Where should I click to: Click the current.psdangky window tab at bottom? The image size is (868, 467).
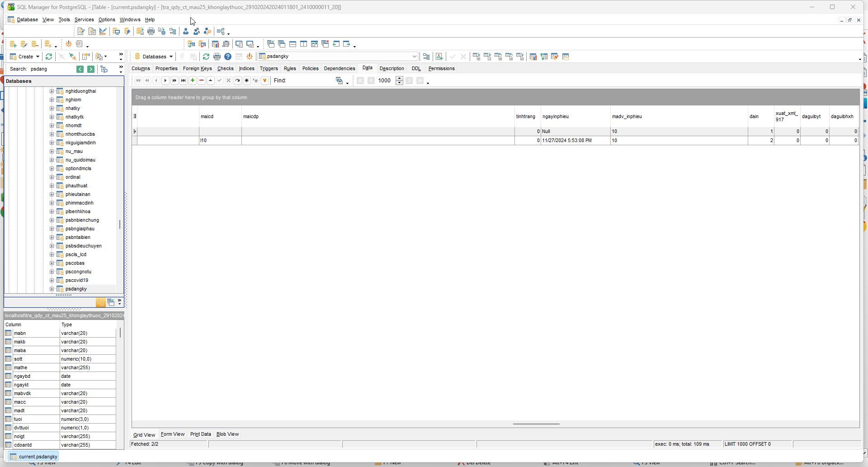pos(33,457)
